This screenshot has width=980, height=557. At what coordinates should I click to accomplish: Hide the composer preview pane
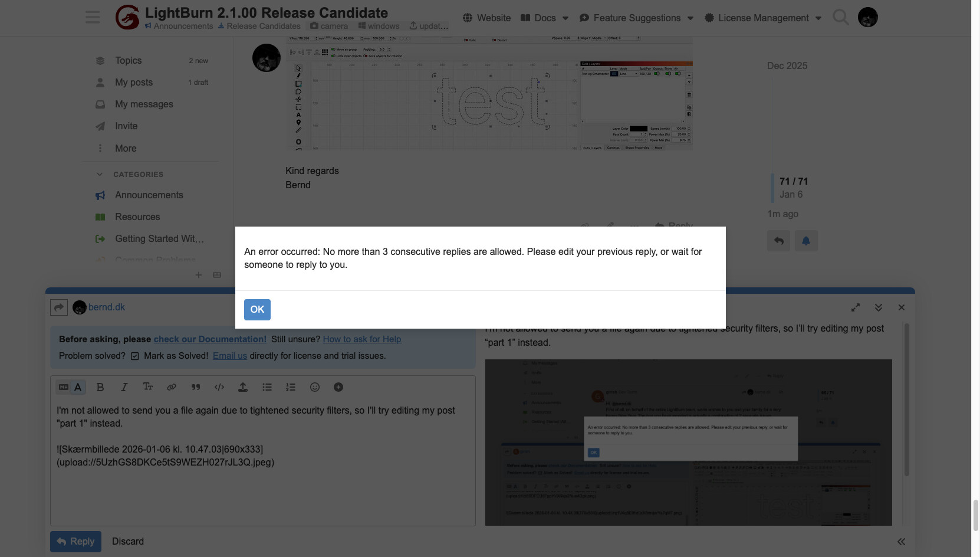pyautogui.click(x=901, y=542)
